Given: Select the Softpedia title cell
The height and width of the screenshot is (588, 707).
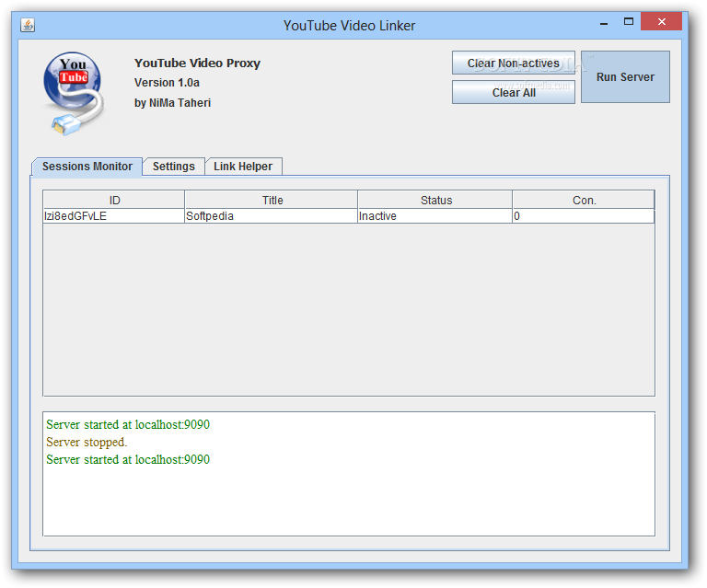Looking at the screenshot, I should pos(271,216).
